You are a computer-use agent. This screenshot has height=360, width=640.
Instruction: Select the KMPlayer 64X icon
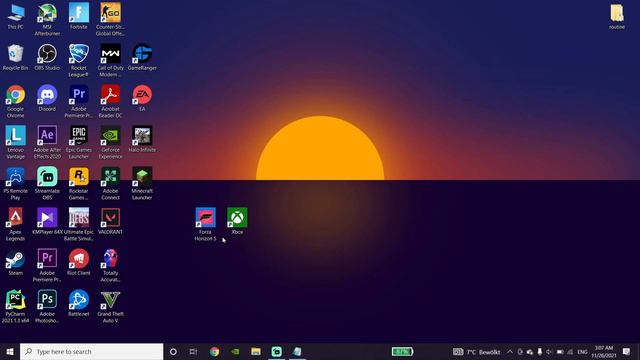pos(47,222)
